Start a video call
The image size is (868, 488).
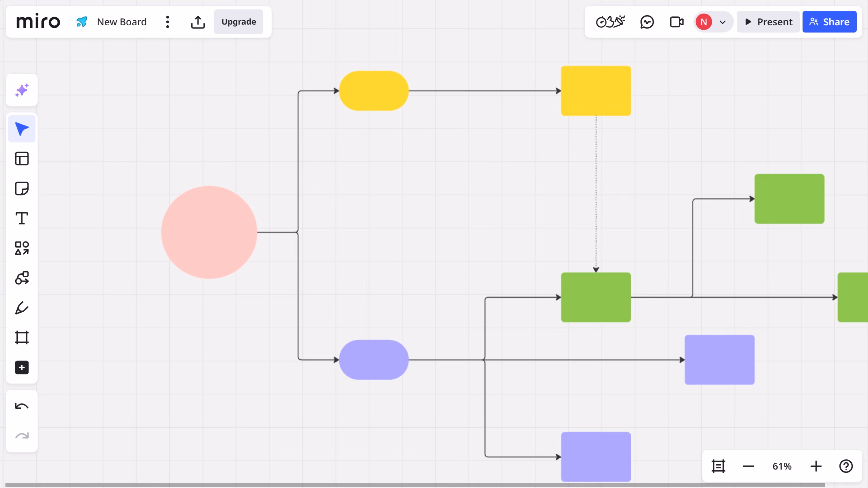coord(677,22)
